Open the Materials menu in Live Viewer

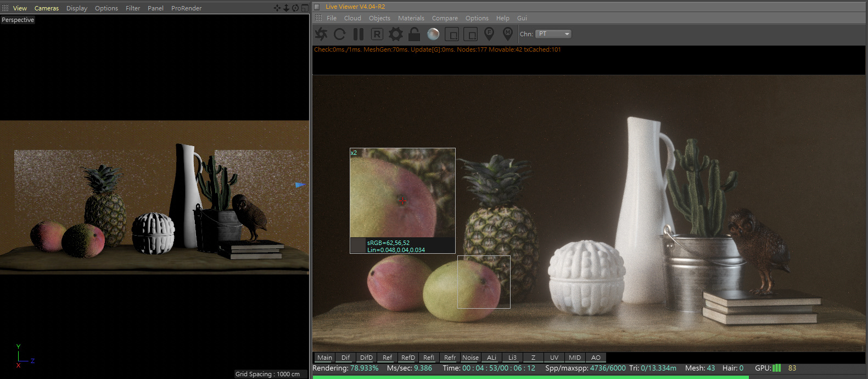411,18
